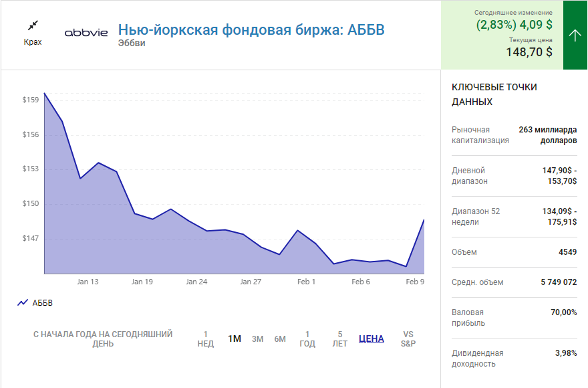Select the year-to-date range tab
Image resolution: width=588 pixels, height=388 pixels.
coord(103,338)
